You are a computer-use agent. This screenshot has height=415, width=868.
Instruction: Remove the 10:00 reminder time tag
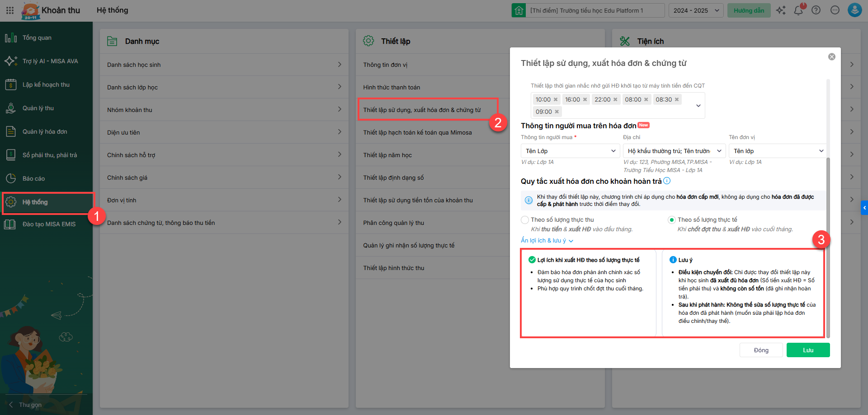[x=556, y=100]
